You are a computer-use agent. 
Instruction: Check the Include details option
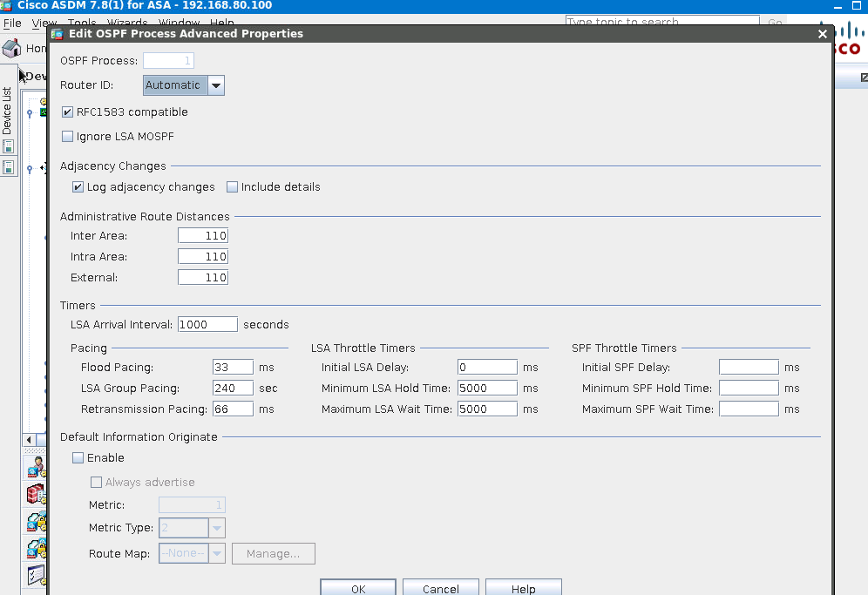[x=232, y=187]
